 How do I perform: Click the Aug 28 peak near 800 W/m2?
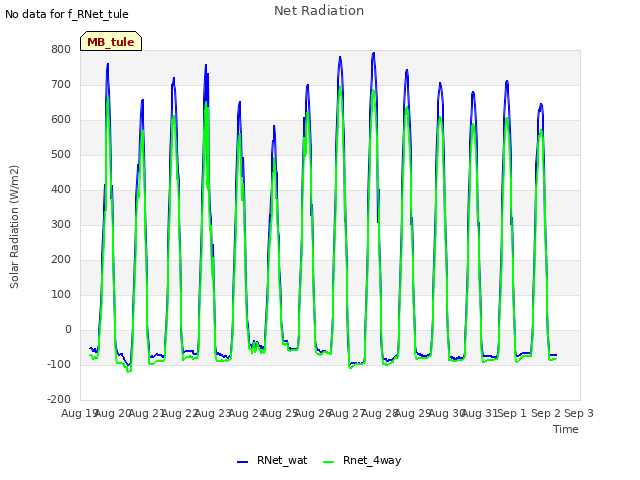[373, 53]
